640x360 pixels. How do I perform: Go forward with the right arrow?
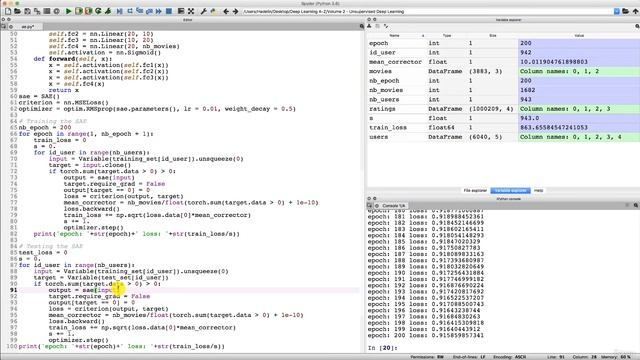coord(236,11)
